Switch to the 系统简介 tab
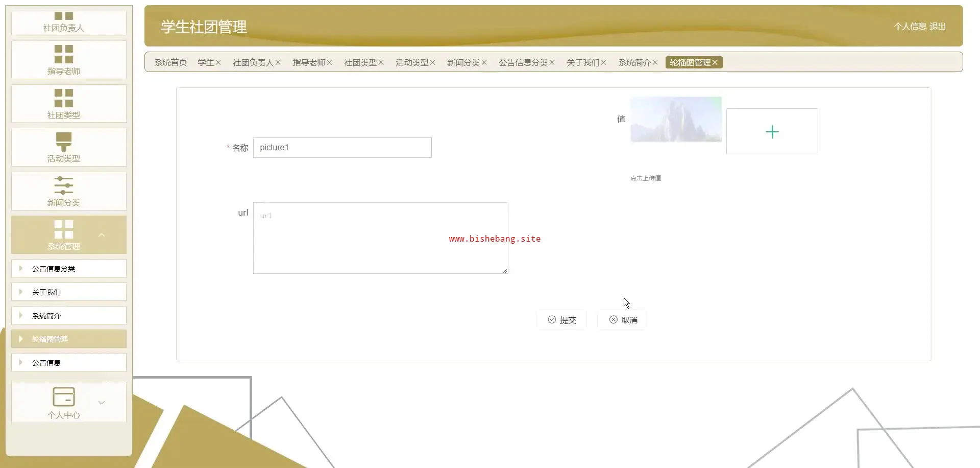This screenshot has height=468, width=980. coord(635,62)
